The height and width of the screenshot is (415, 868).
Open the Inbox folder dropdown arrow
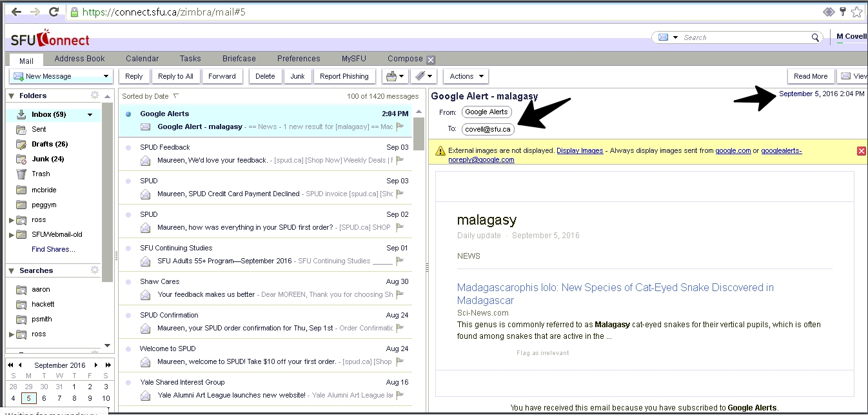(90, 115)
